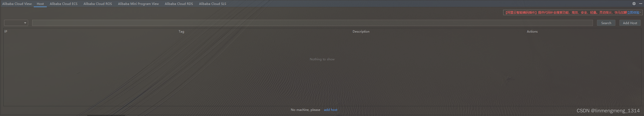Open the Alibaba Cloud ECS tab
The height and width of the screenshot is (116, 644).
pyautogui.click(x=64, y=4)
